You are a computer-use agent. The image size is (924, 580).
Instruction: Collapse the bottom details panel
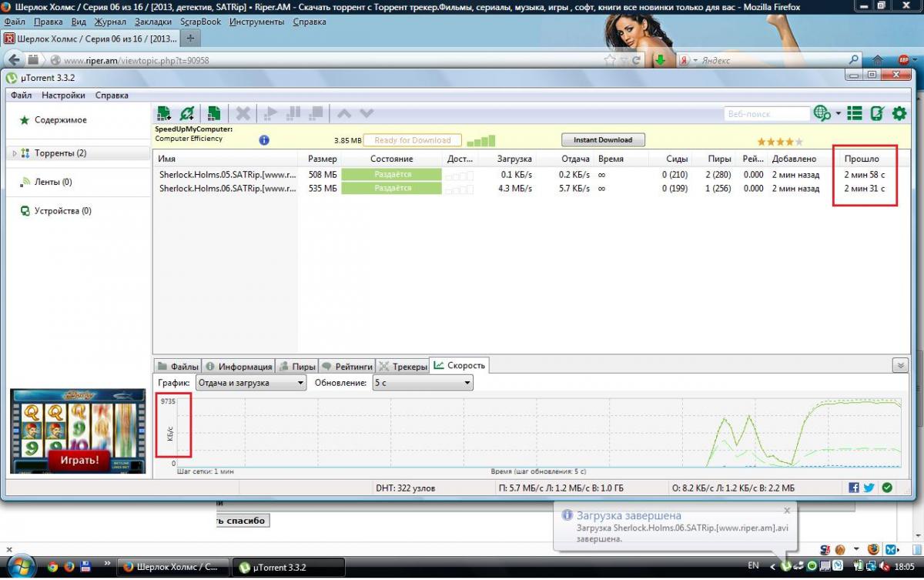899,365
